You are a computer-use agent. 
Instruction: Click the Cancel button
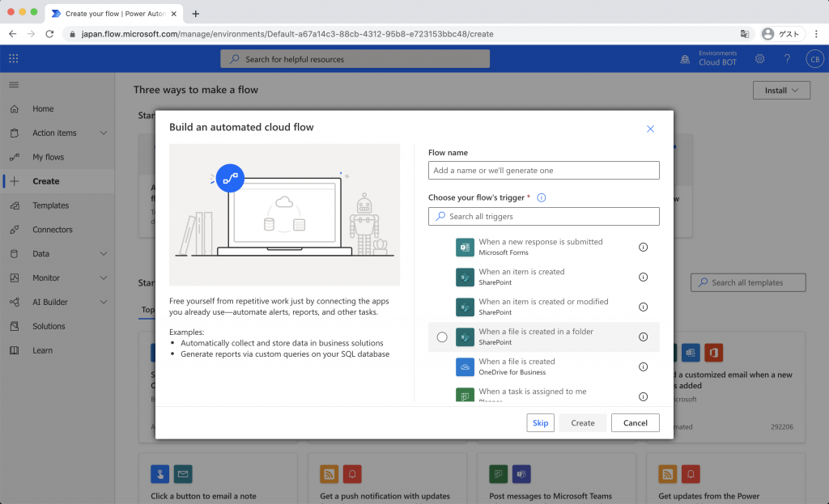pos(635,422)
